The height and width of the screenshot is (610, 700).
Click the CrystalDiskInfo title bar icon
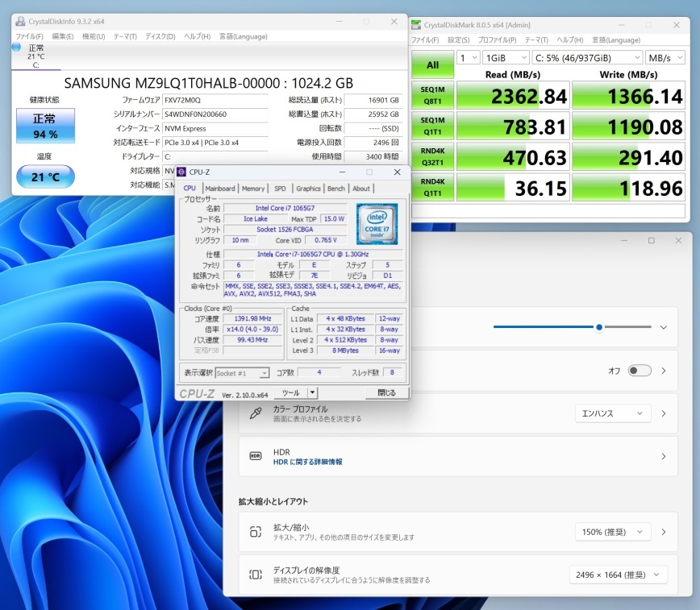click(19, 22)
